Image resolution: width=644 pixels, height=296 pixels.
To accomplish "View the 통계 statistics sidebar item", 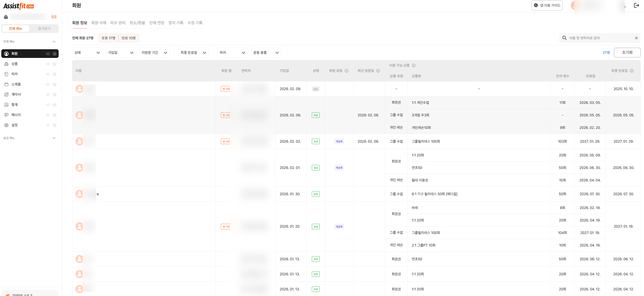I will pyautogui.click(x=14, y=105).
